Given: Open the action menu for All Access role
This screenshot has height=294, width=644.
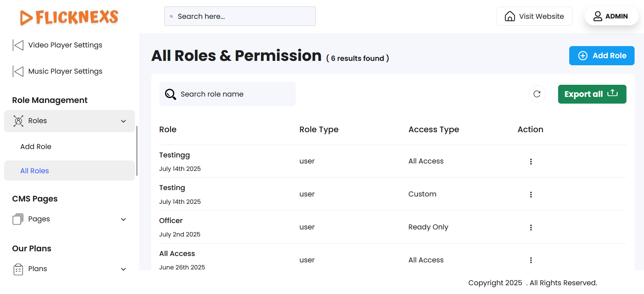Looking at the screenshot, I should click(x=531, y=260).
